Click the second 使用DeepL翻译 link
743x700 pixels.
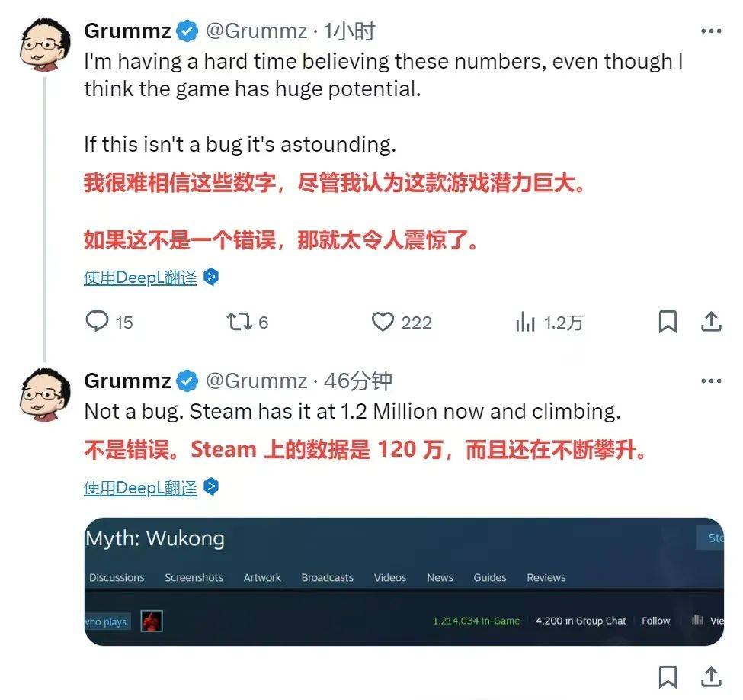pyautogui.click(x=140, y=487)
